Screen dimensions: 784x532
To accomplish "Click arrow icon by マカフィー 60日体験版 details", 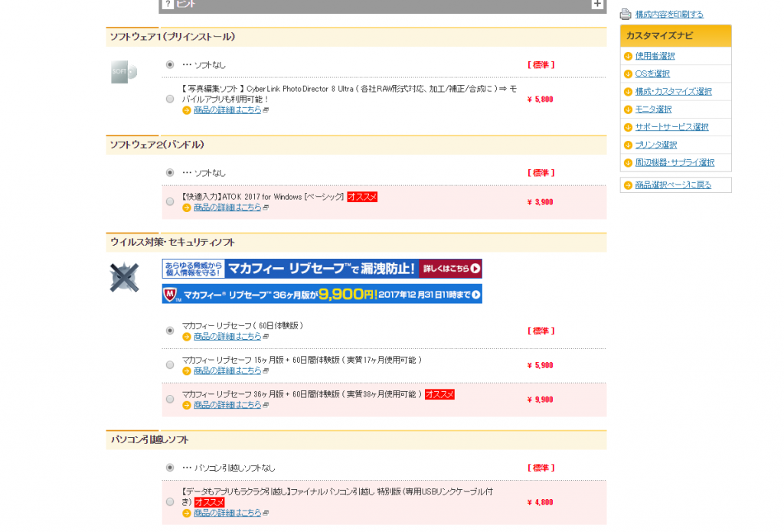I will click(x=187, y=337).
